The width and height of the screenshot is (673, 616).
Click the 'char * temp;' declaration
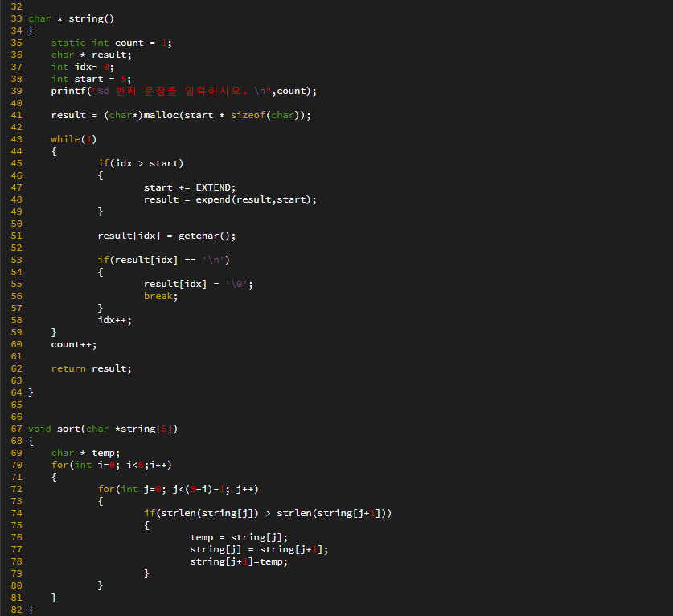(85, 453)
